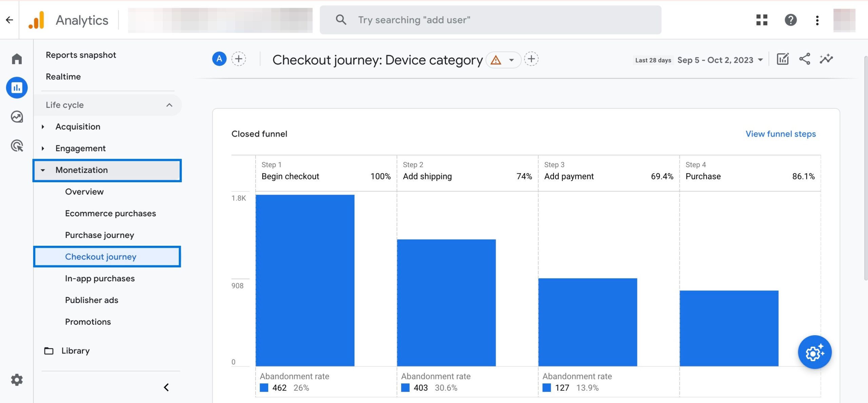Screen dimensions: 868x403
Task: Click the Add shipping funnel bar
Action: [446, 303]
